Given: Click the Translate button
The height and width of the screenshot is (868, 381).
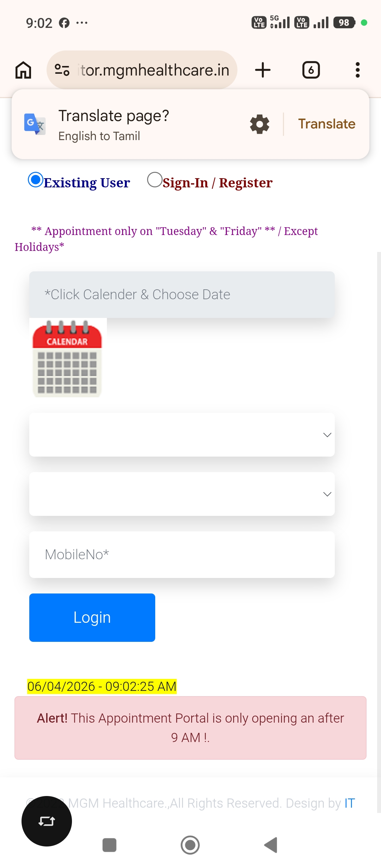Looking at the screenshot, I should pos(327,124).
